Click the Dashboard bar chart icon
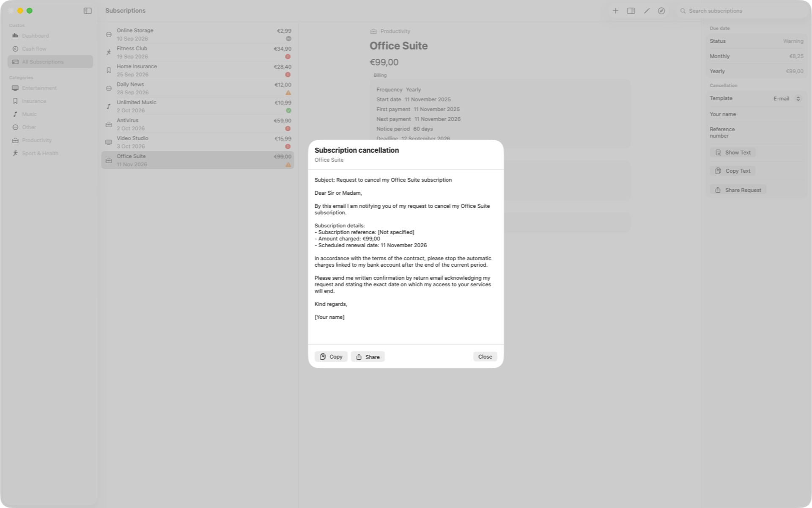 point(15,36)
